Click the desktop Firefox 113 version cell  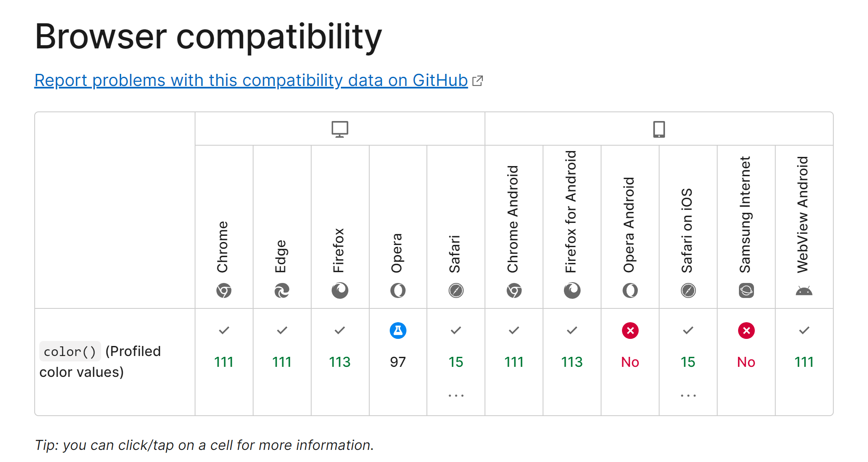click(x=340, y=362)
